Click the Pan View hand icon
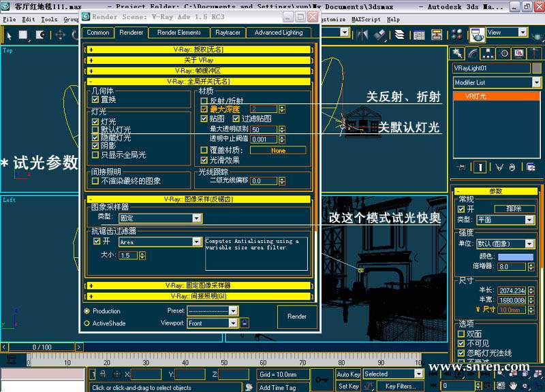This screenshot has height=392, width=545. 513,385
